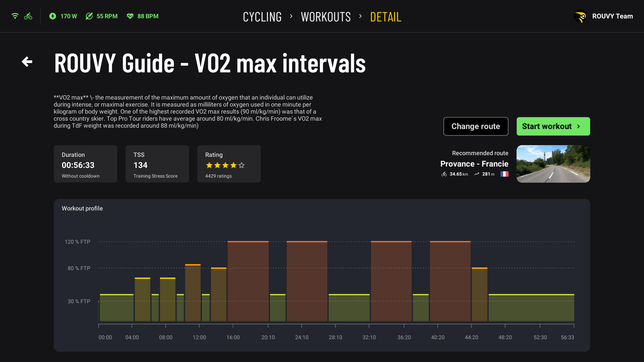Go to the CYCLING breadcrumb
644x362 pixels.
point(262,17)
